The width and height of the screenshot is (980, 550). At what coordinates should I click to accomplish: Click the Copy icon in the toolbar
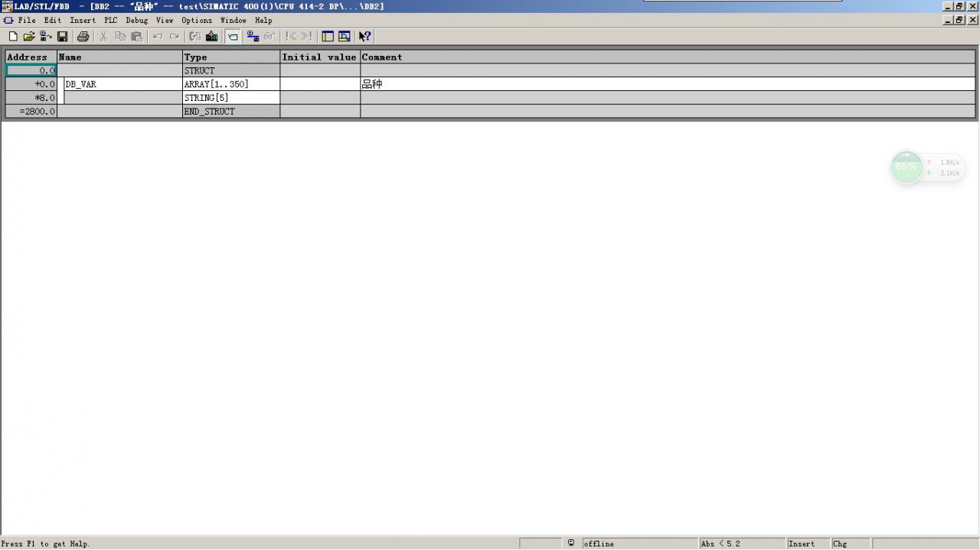coord(120,36)
